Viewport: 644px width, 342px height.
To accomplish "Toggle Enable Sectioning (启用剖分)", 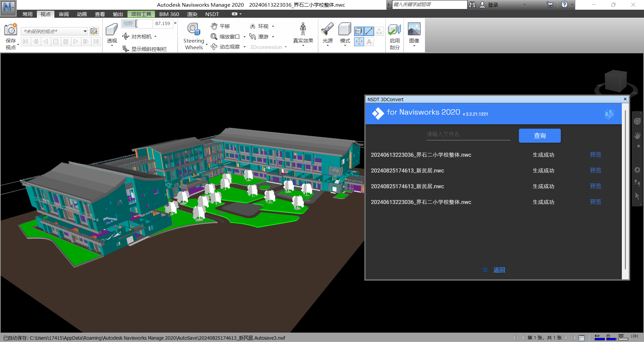I will pos(394,36).
